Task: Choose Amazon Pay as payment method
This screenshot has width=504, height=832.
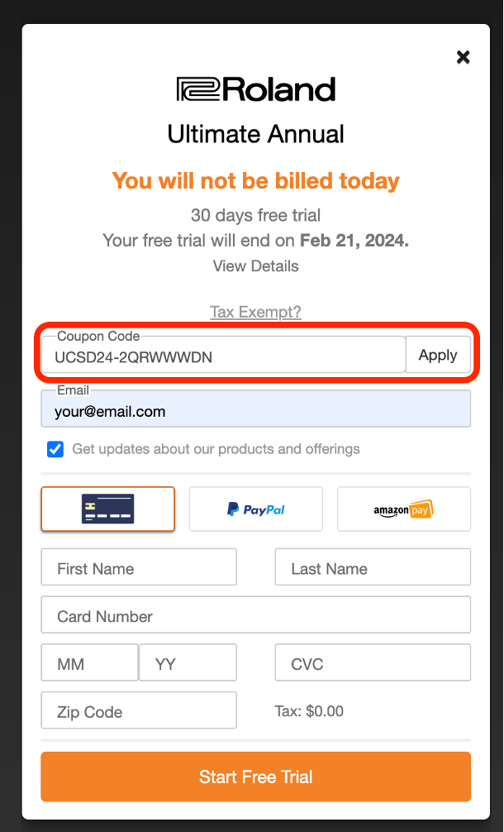Action: tap(403, 509)
